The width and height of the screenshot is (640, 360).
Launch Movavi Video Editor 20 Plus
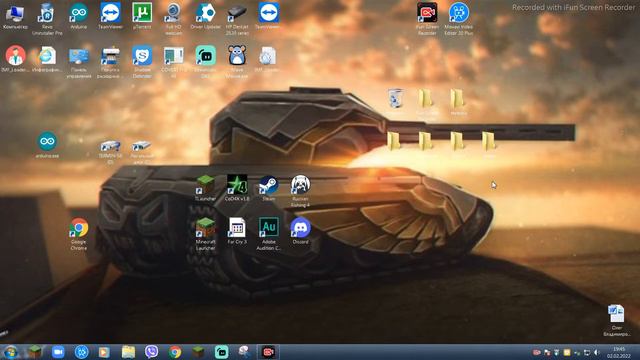click(458, 19)
